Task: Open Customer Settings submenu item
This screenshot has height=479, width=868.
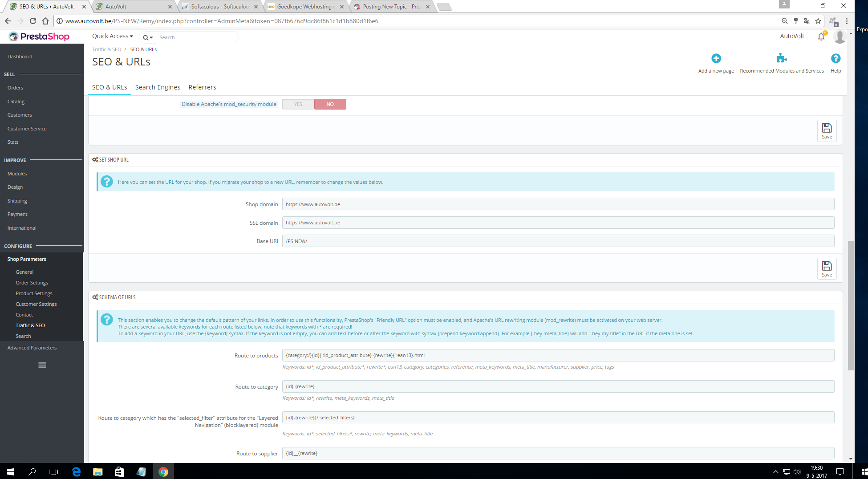Action: [36, 304]
